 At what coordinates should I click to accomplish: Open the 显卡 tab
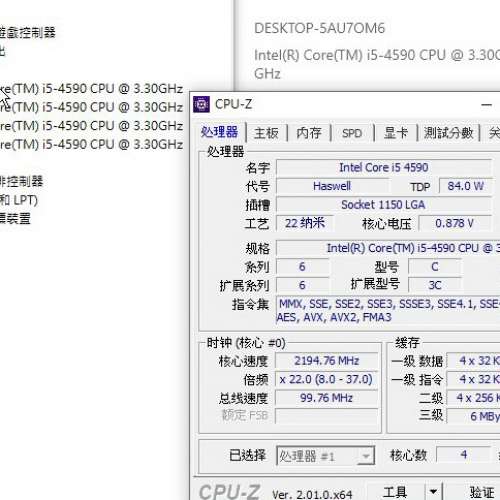coord(396,133)
